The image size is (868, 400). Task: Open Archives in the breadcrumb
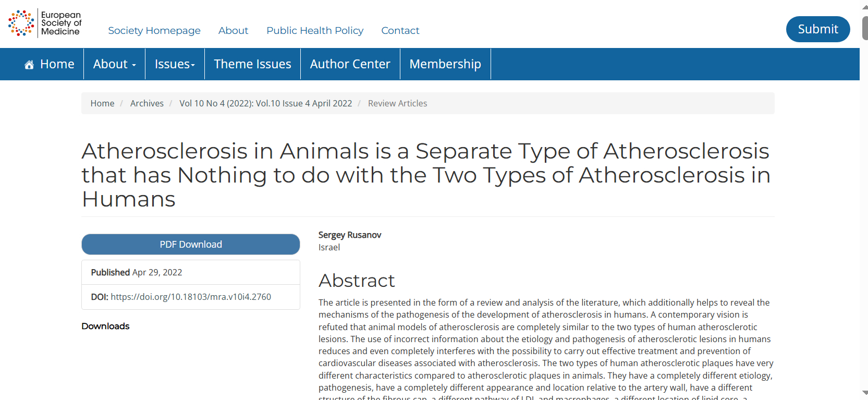(147, 103)
